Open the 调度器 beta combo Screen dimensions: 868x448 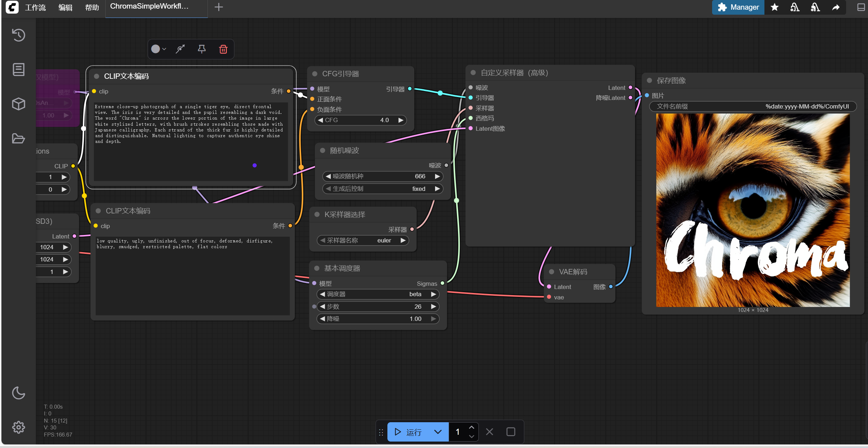[x=378, y=294]
